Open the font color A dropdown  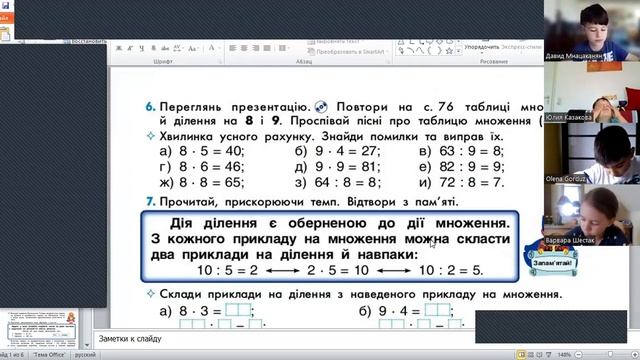(213, 48)
